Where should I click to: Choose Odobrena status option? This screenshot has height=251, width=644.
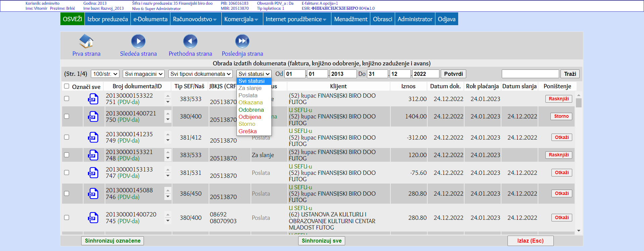254,110
